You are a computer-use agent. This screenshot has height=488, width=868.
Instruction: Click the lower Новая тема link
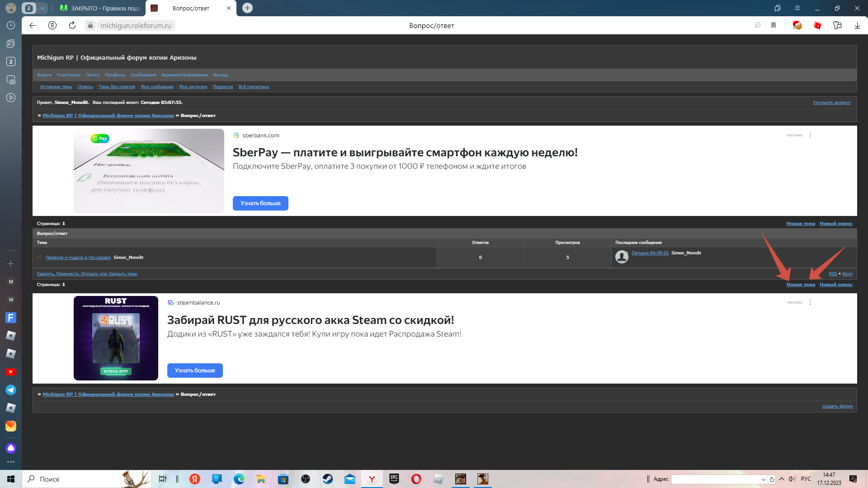[x=801, y=285]
